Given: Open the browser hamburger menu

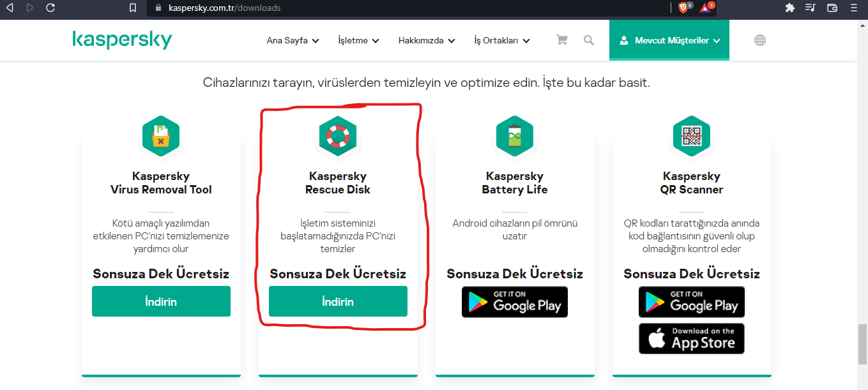Looking at the screenshot, I should pyautogui.click(x=855, y=8).
